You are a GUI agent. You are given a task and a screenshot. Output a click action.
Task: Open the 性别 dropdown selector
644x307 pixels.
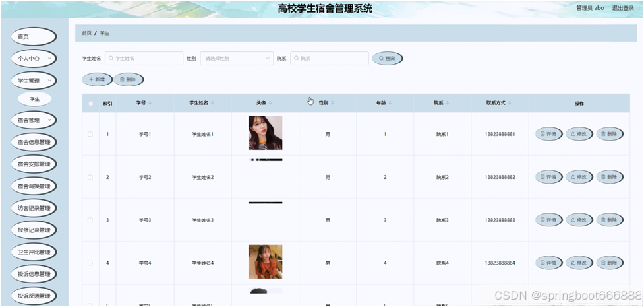tap(237, 59)
